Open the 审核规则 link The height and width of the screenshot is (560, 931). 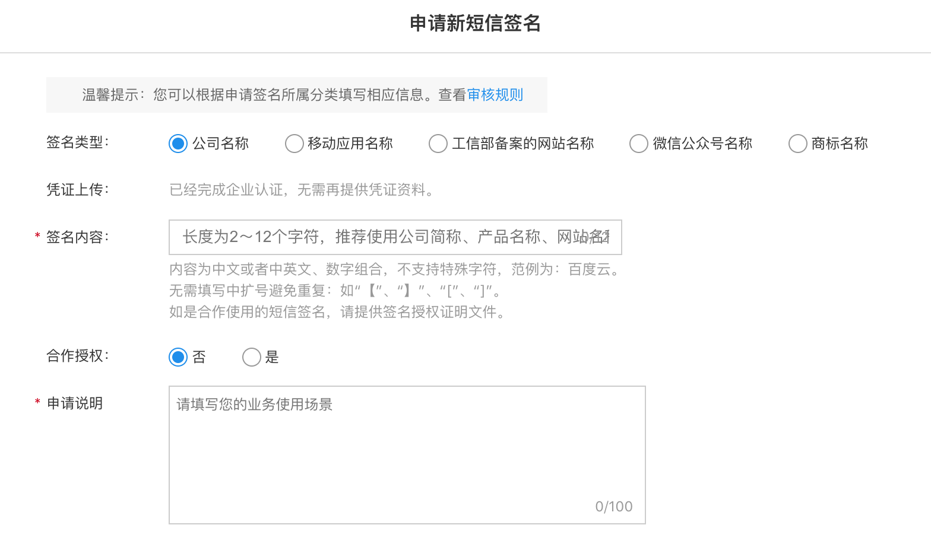pos(495,95)
